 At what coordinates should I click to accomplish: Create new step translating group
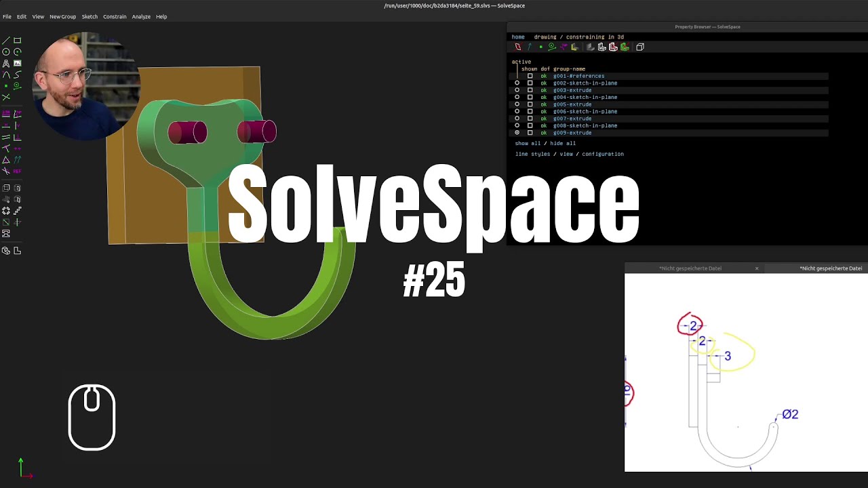[x=17, y=211]
